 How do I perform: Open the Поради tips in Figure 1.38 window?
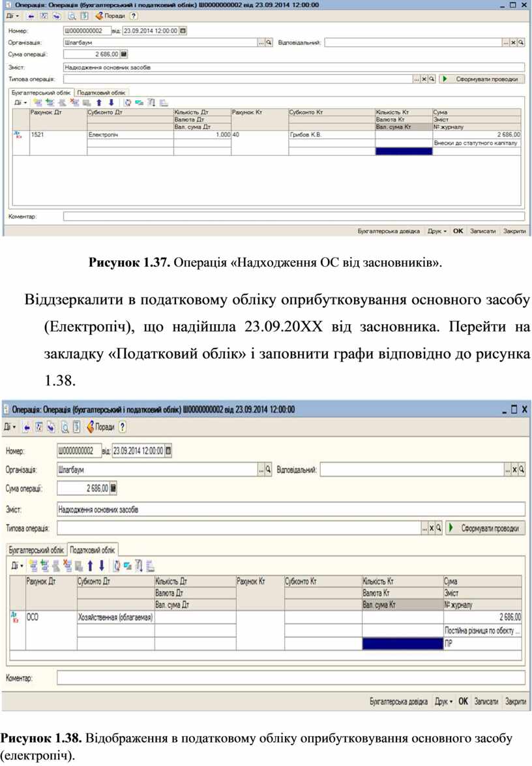100,427
